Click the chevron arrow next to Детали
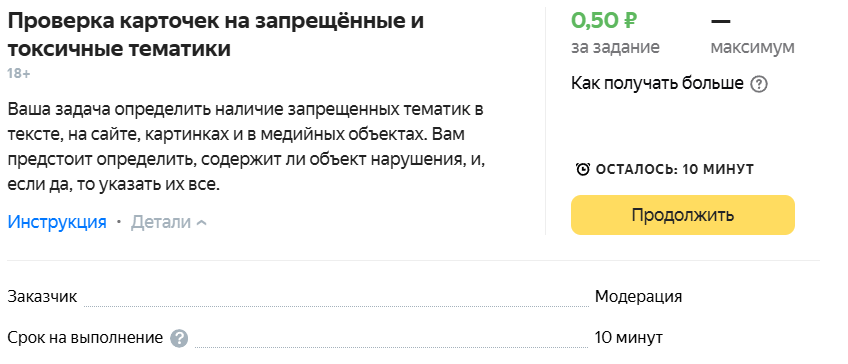 [201, 222]
